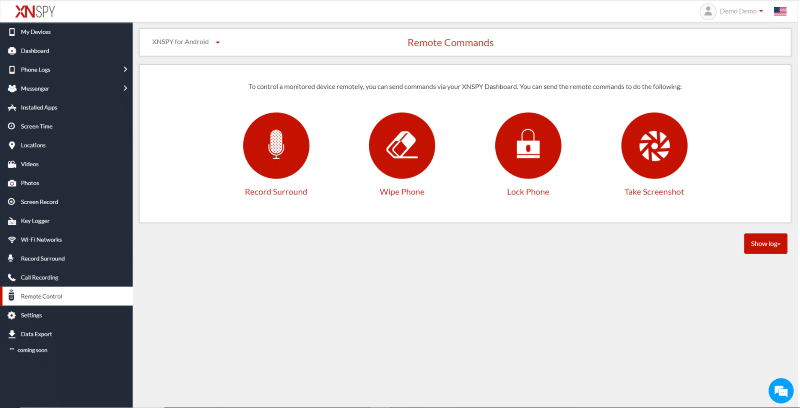
Task: Open Data Export menu item
Action: (66, 334)
